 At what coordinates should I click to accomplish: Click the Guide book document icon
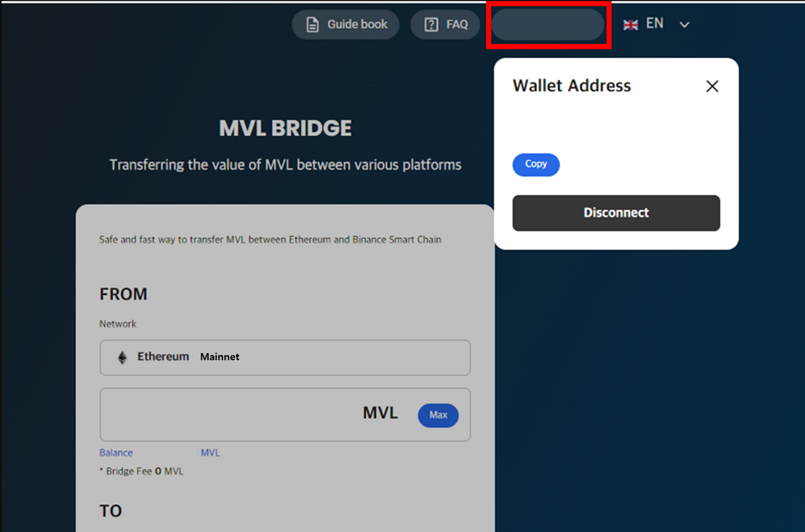pyautogui.click(x=313, y=25)
